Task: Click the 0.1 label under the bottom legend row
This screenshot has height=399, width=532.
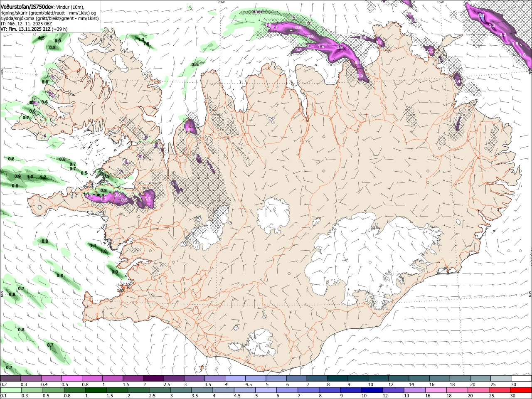Action: pyautogui.click(x=3, y=395)
